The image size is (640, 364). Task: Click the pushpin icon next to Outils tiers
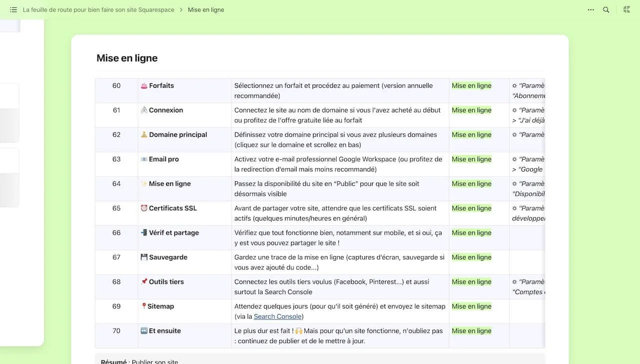pyautogui.click(x=144, y=281)
